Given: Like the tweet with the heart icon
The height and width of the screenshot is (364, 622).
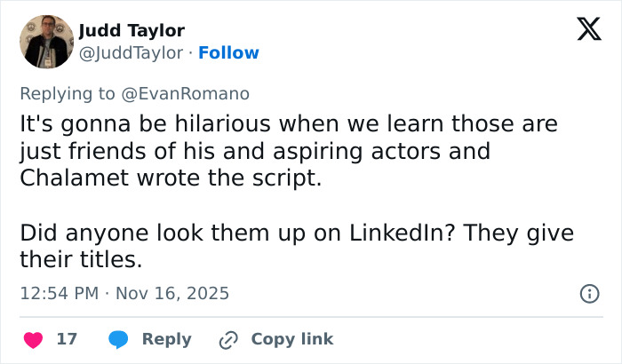Looking at the screenshot, I should (33, 339).
